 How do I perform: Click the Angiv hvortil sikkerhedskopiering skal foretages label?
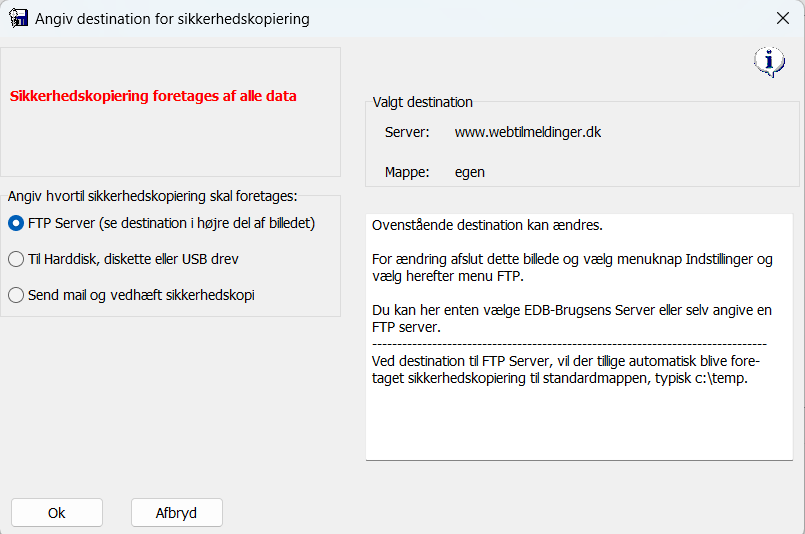(x=152, y=196)
